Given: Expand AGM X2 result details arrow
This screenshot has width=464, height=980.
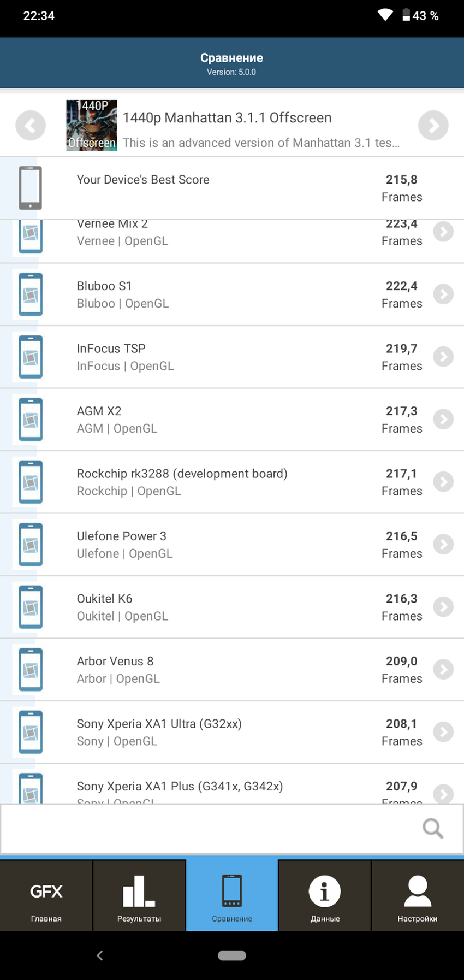Looking at the screenshot, I should tap(443, 420).
